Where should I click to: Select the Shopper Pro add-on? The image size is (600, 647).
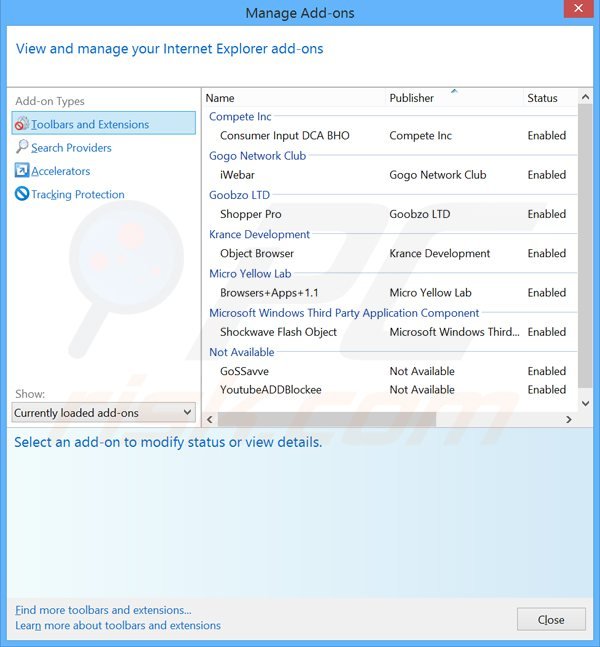[250, 214]
